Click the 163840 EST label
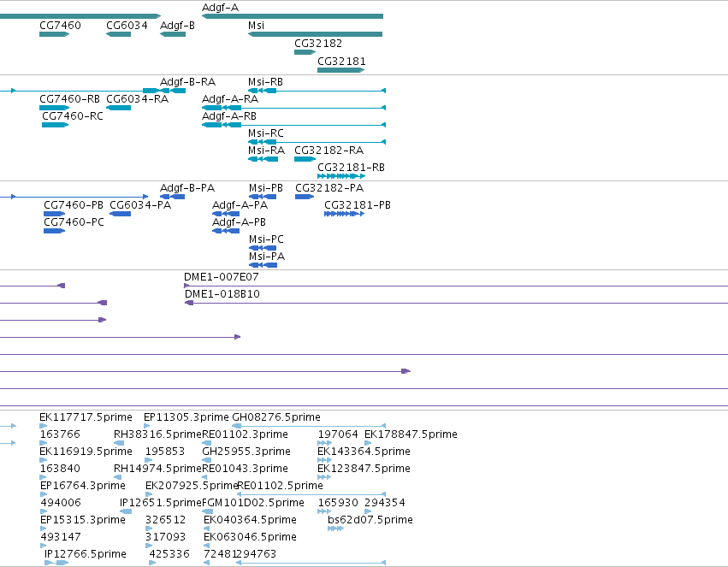The height and width of the screenshot is (567, 728). 61,470
